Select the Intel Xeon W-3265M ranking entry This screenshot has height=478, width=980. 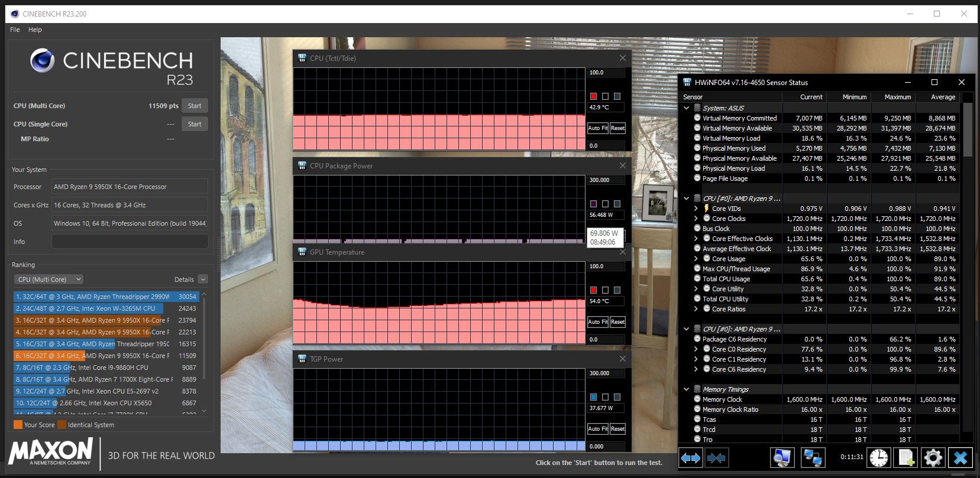pyautogui.click(x=106, y=308)
